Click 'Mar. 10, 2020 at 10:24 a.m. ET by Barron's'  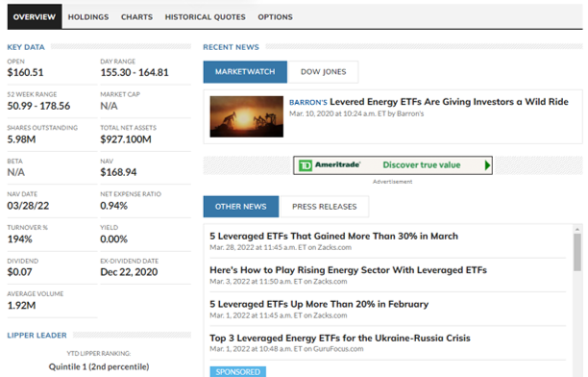pyautogui.click(x=356, y=113)
